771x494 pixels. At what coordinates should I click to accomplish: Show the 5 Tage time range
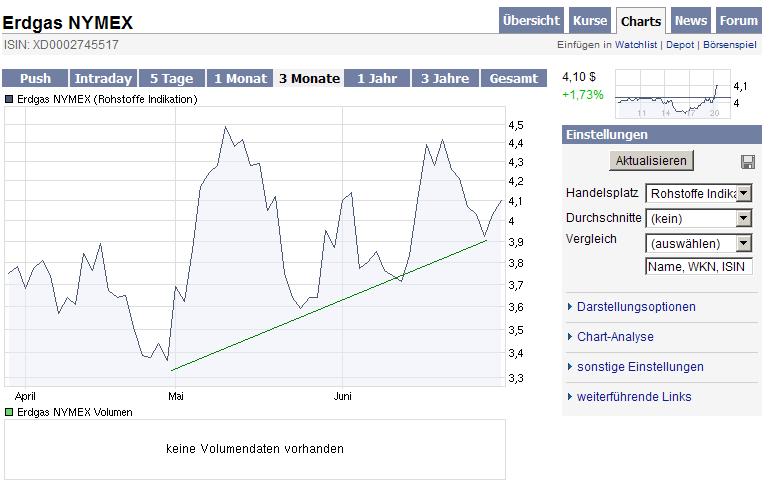click(x=172, y=78)
